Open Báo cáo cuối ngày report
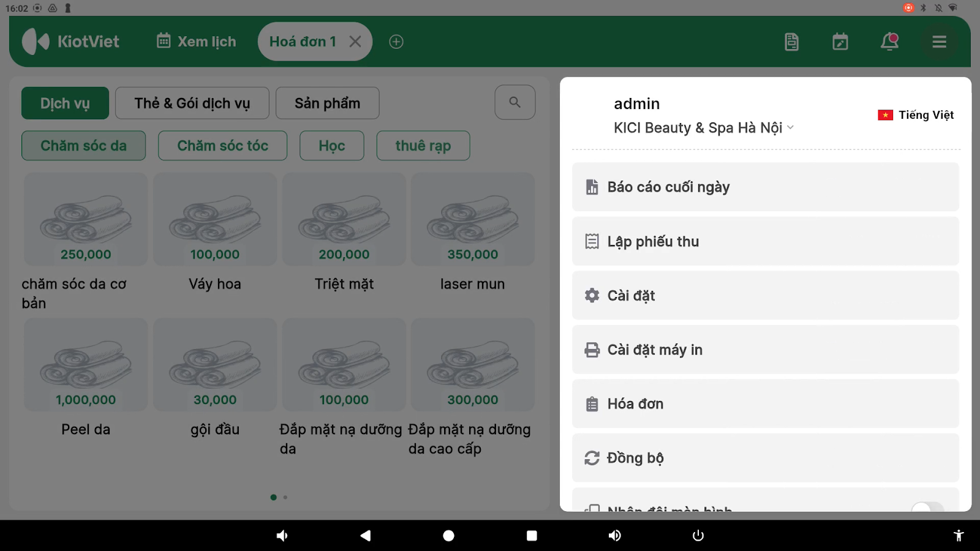Image resolution: width=980 pixels, height=551 pixels. click(766, 187)
